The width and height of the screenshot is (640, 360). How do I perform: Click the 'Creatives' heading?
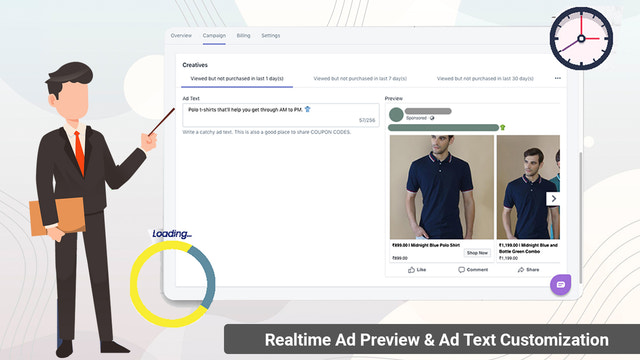(x=195, y=65)
